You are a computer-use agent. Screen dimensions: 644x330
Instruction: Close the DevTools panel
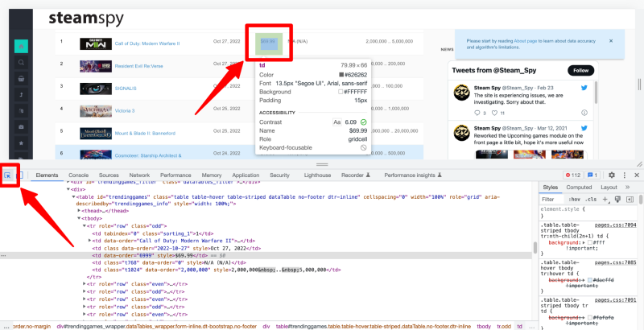point(637,175)
